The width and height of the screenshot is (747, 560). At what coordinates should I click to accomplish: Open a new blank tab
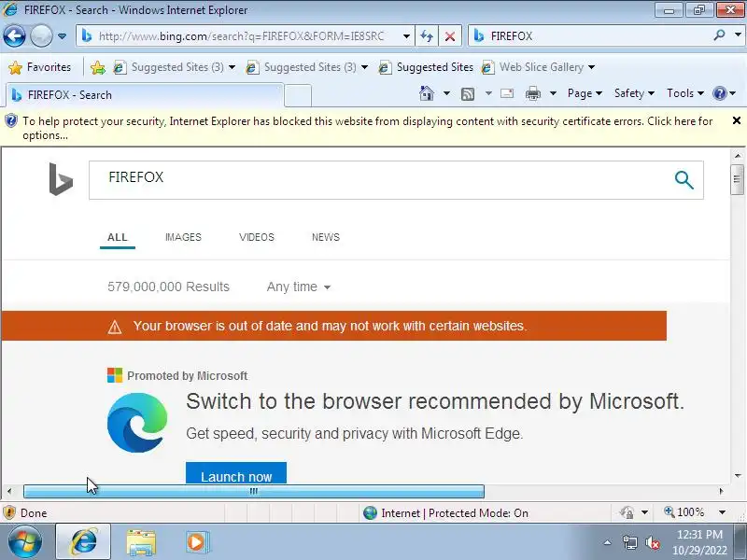point(298,95)
